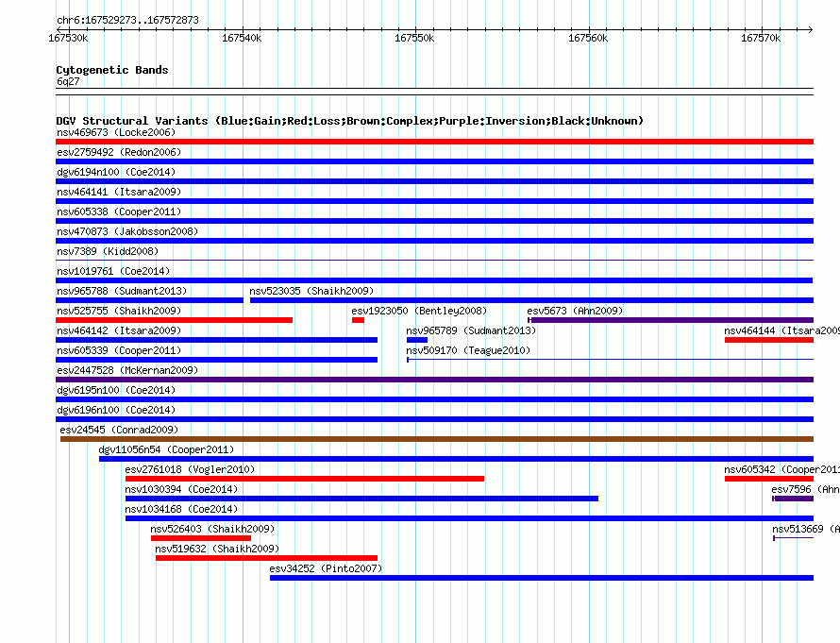Select the nsv605338 (Cooper2011) label
Viewport: 840px width, 643px height.
coord(119,212)
